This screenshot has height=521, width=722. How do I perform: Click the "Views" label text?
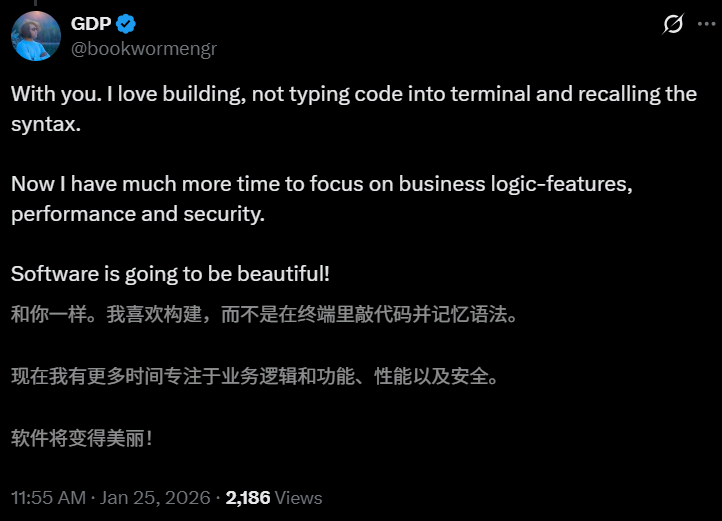tap(298, 497)
